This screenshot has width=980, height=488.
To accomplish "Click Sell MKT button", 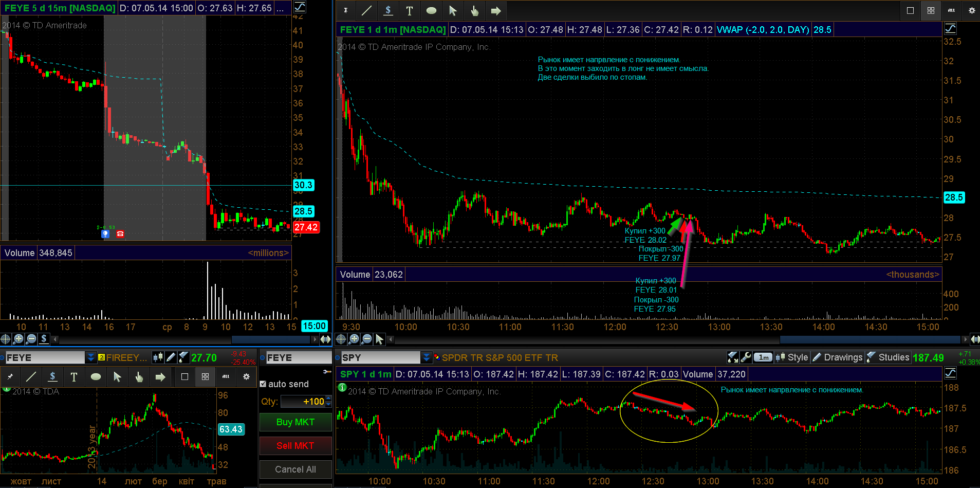I will pos(295,446).
